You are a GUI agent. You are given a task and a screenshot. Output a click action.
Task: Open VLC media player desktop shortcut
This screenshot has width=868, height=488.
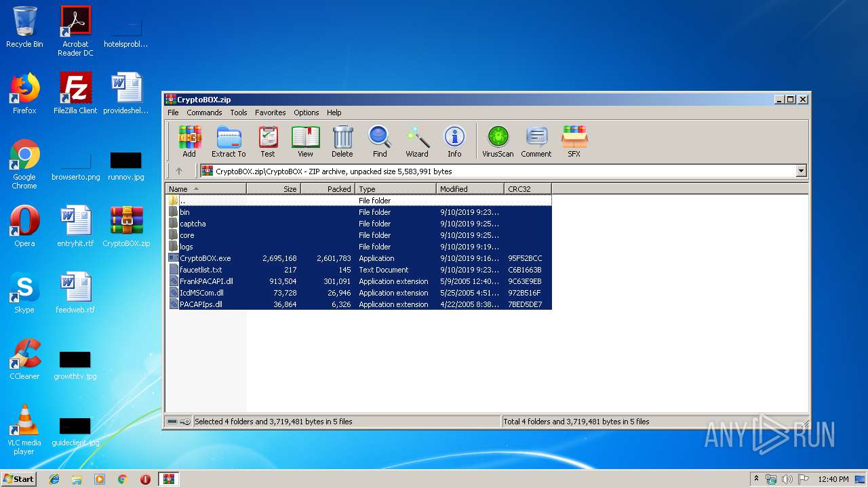[24, 430]
